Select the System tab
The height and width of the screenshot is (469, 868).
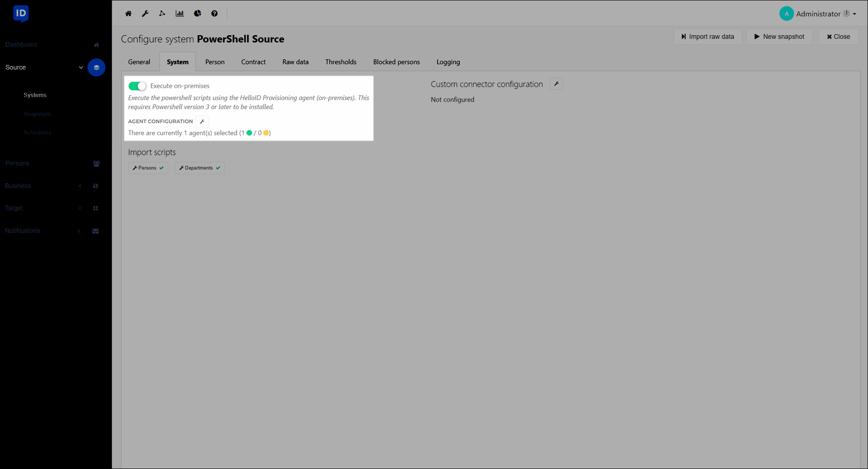pos(177,62)
